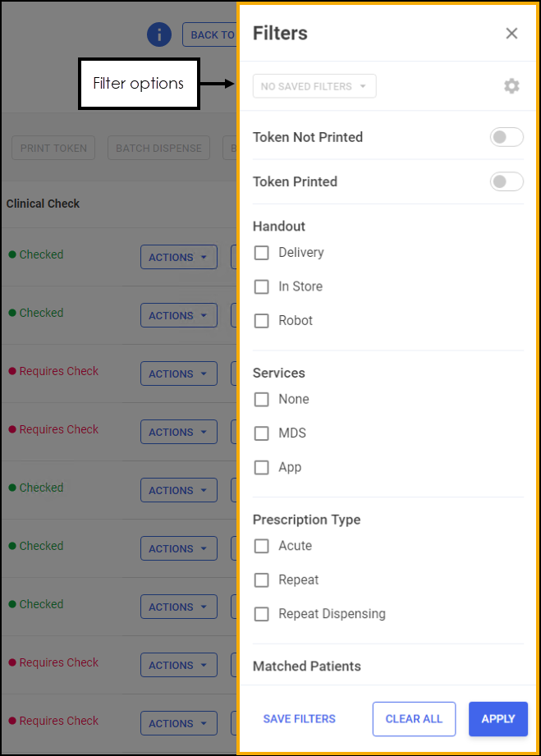Select Repeat Dispensing checkbox
This screenshot has height=756, width=541.
(x=262, y=614)
